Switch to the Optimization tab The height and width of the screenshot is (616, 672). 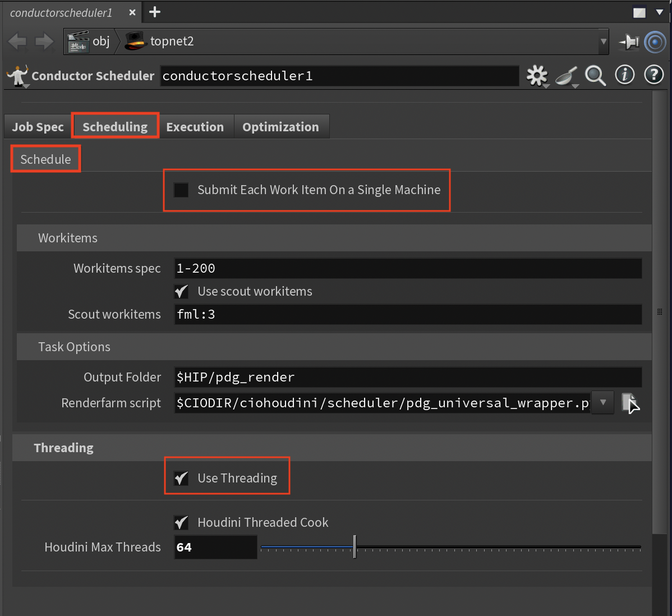point(280,127)
